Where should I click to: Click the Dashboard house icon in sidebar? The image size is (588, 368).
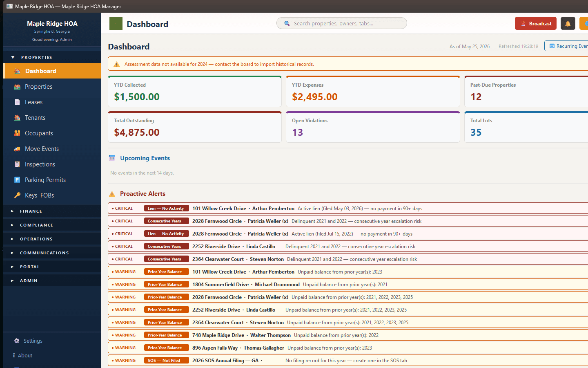pyautogui.click(x=17, y=71)
